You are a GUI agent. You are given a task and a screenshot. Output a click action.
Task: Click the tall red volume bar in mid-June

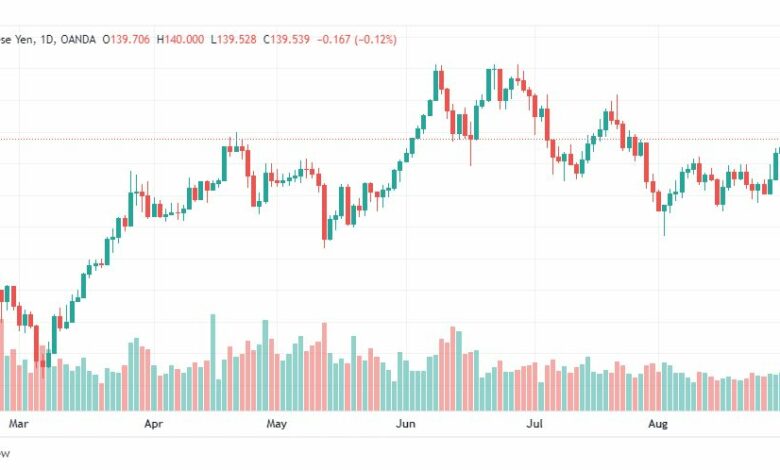click(x=453, y=369)
